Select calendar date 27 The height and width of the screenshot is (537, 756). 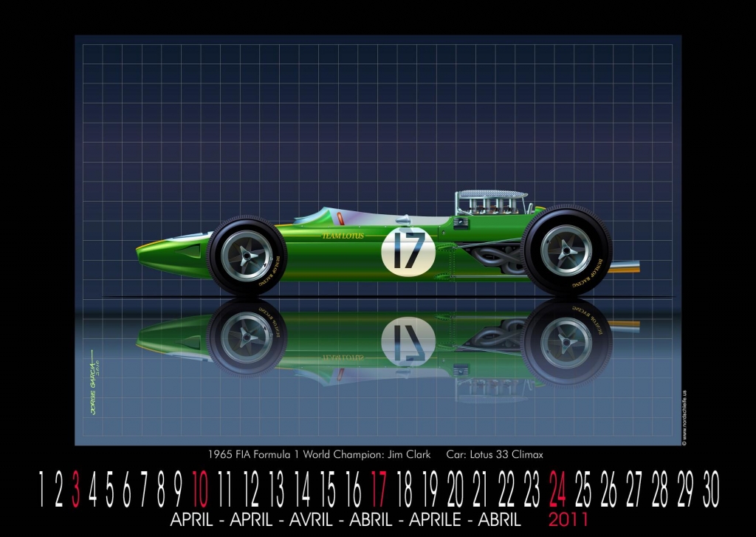[x=634, y=489]
